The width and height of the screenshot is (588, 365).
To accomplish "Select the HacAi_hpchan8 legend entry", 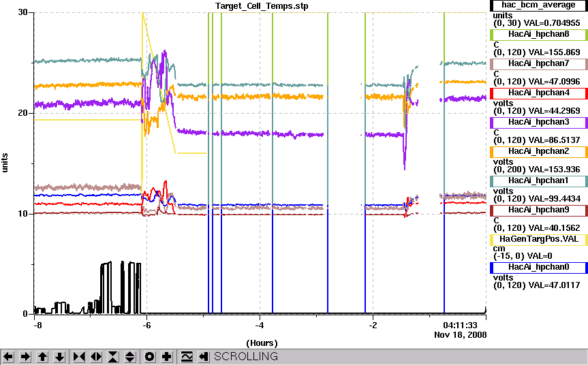I will (x=538, y=35).
